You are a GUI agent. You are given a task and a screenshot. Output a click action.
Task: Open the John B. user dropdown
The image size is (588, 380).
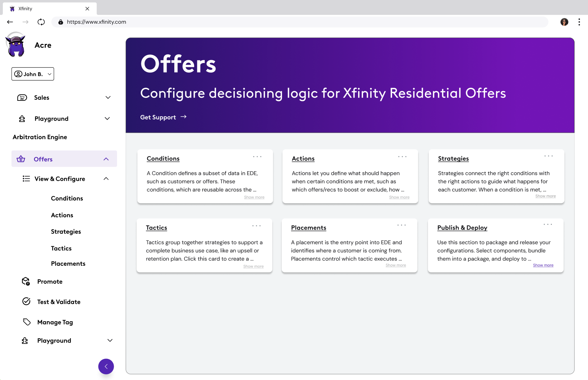pyautogui.click(x=33, y=74)
